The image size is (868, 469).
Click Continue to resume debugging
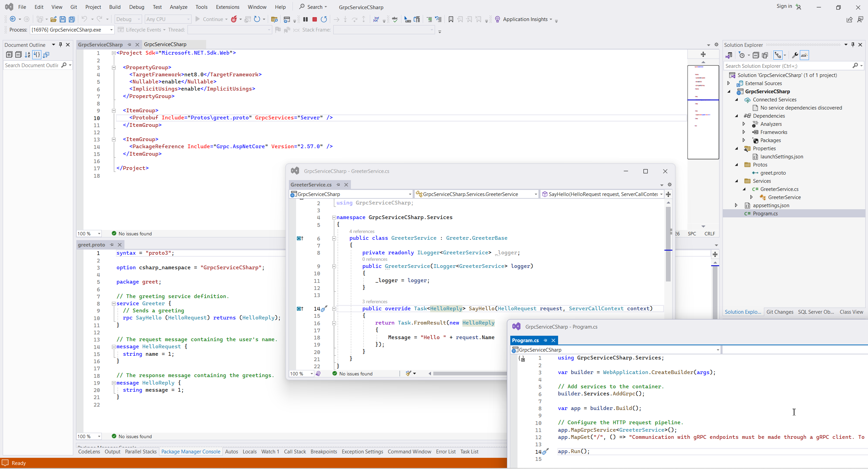(x=209, y=19)
